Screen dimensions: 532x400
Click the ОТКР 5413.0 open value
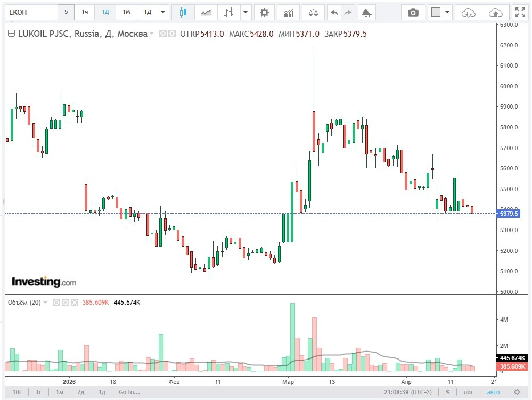(x=202, y=34)
